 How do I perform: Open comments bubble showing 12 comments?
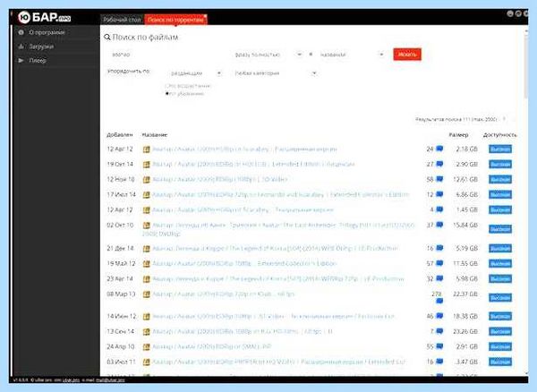[x=439, y=194]
